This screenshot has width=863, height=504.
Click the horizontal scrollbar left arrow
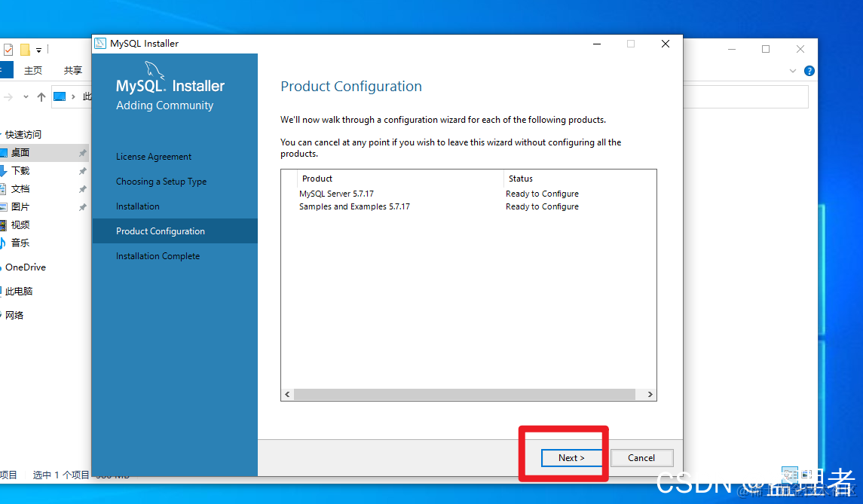287,395
